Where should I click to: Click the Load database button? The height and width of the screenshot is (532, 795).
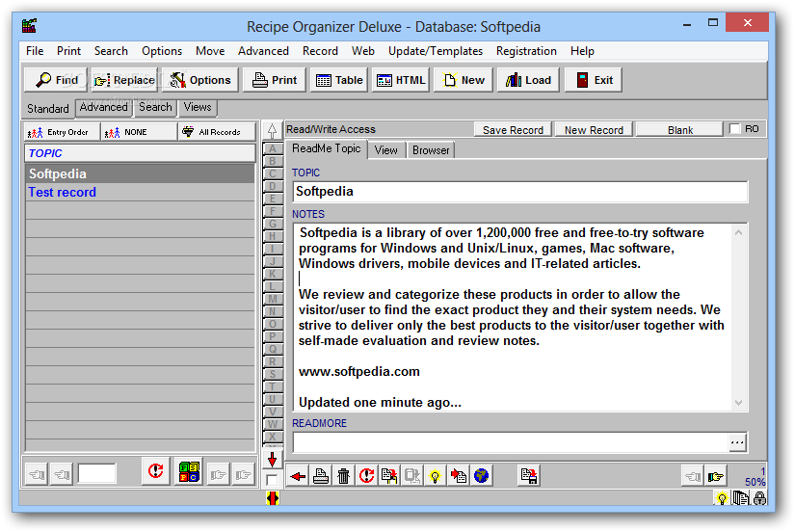pos(528,80)
